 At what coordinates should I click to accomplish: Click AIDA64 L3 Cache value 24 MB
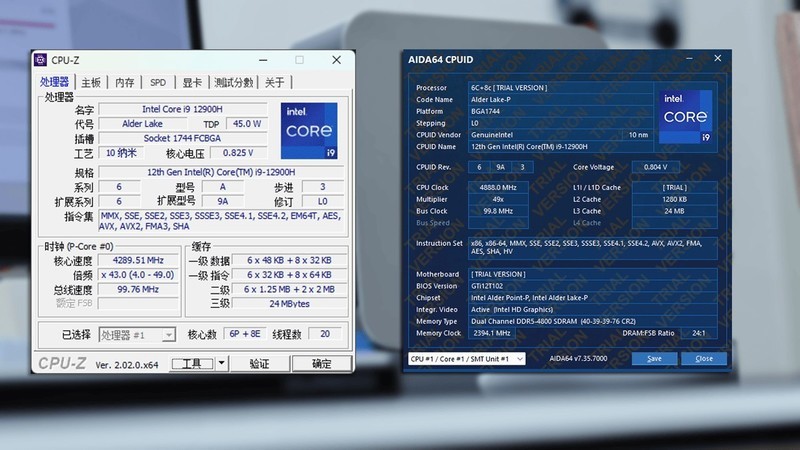[674, 211]
